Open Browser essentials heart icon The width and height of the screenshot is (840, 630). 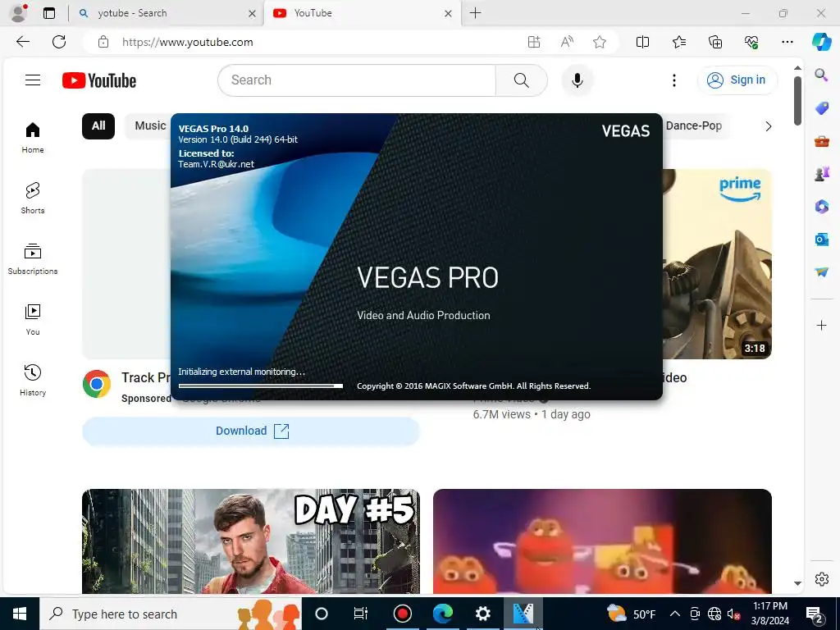pos(751,42)
